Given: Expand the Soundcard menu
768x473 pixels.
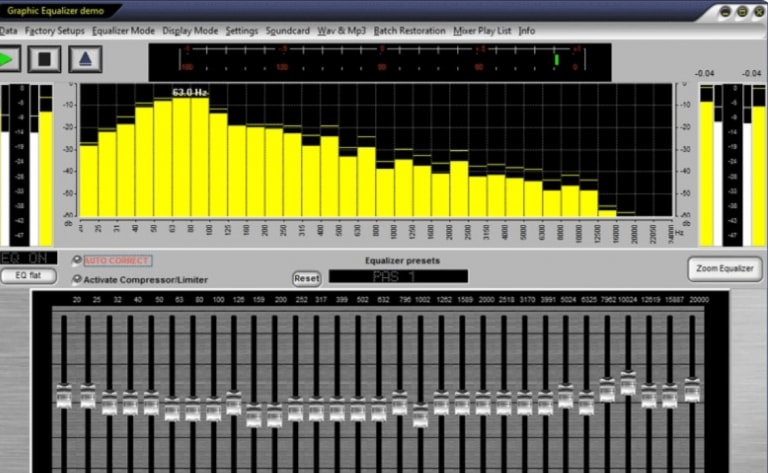Looking at the screenshot, I should (x=289, y=31).
